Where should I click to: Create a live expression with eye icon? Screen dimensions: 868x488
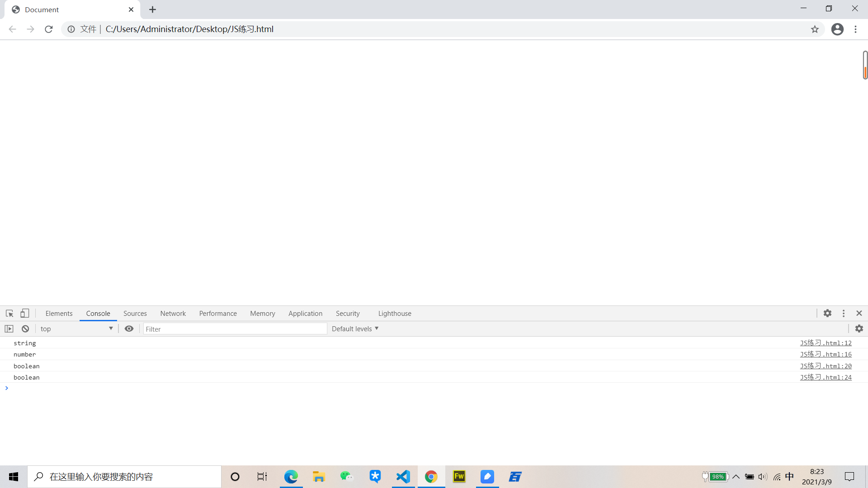coord(129,328)
